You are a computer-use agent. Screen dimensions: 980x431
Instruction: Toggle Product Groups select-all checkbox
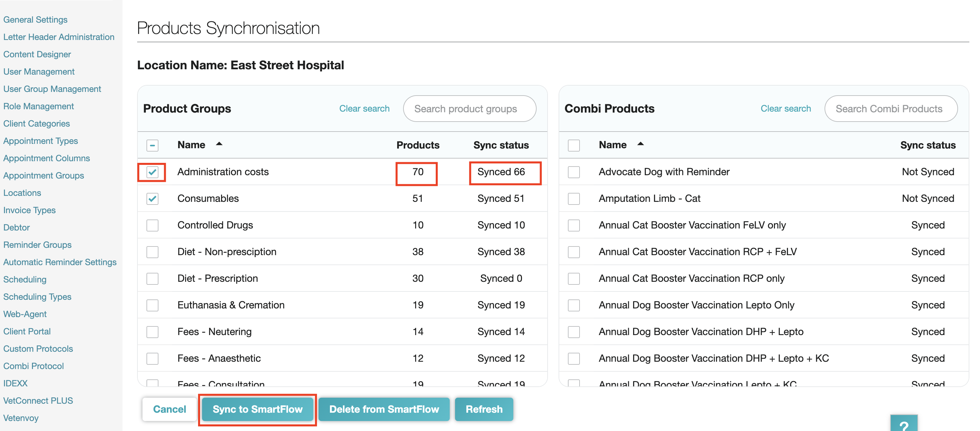point(152,146)
